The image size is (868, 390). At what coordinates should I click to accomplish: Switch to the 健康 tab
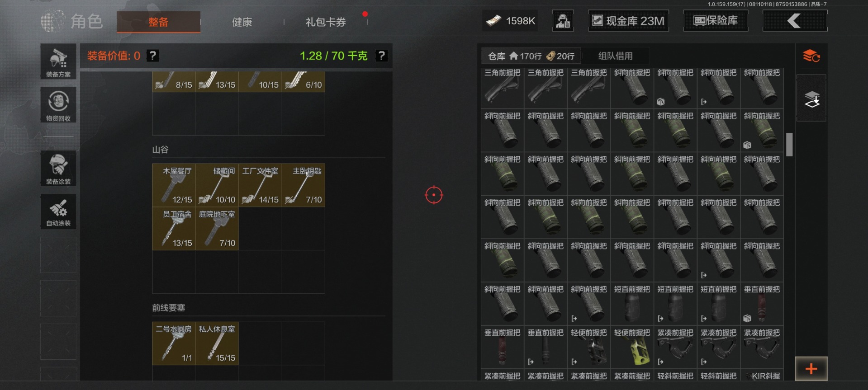pos(242,22)
